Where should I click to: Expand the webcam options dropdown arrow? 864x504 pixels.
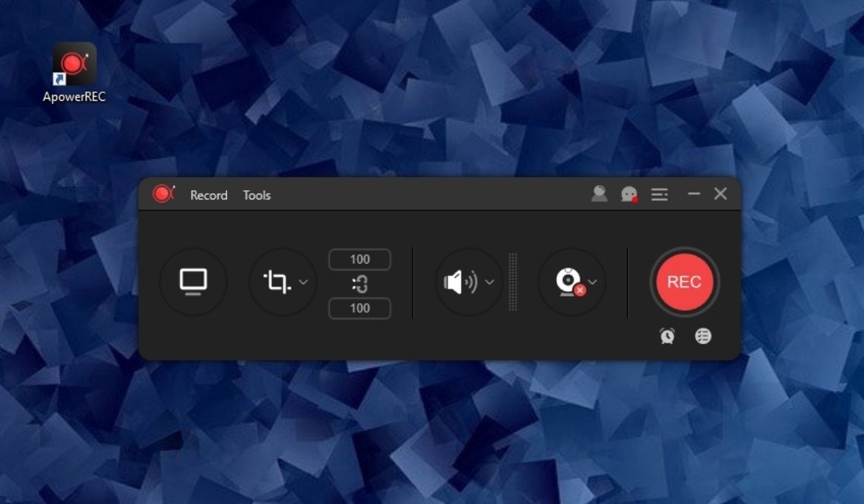(x=593, y=282)
